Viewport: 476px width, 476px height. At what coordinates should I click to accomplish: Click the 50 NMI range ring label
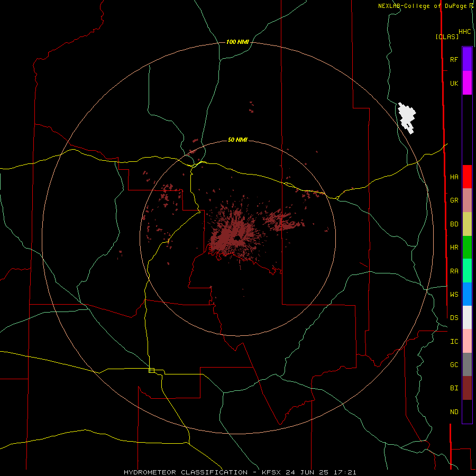pyautogui.click(x=237, y=140)
